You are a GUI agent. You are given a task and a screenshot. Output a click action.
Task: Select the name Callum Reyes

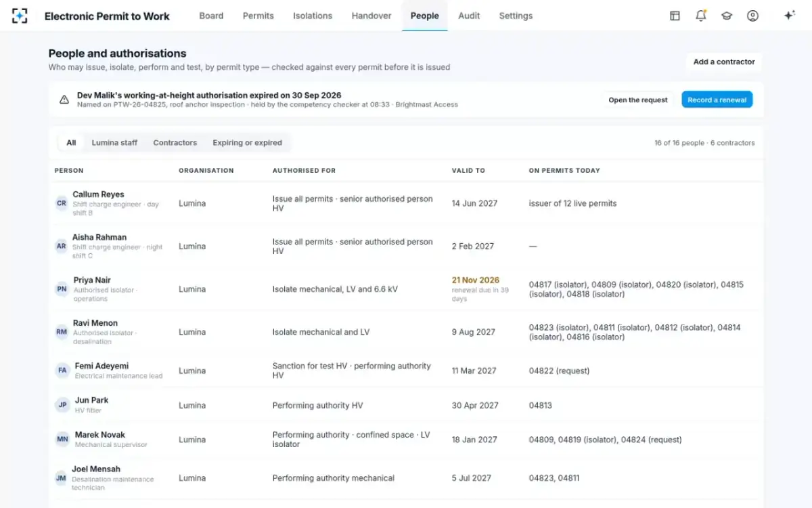coord(98,194)
